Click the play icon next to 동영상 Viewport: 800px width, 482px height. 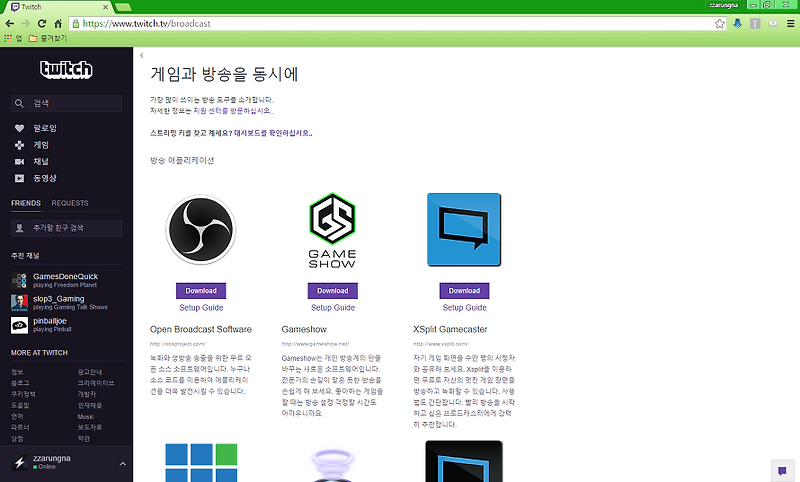click(19, 179)
